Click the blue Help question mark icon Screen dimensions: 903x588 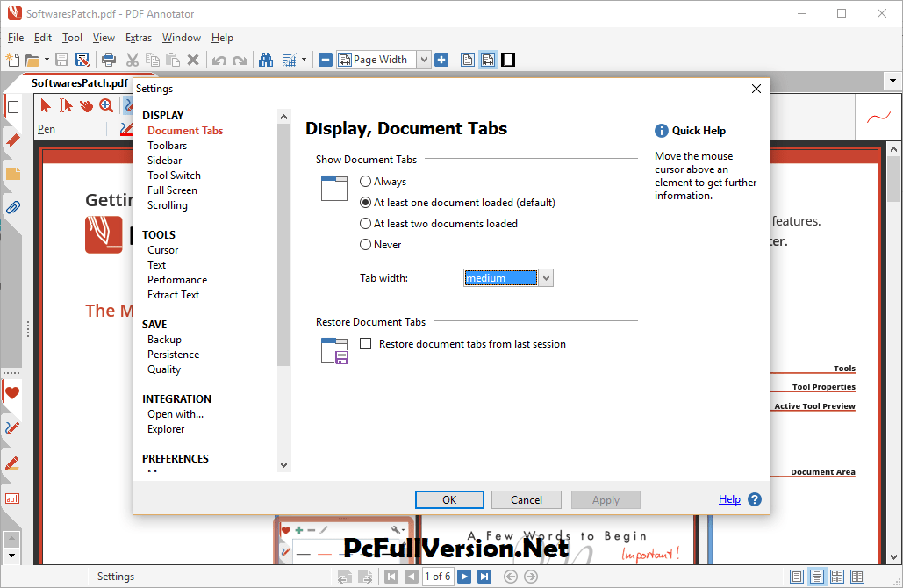click(x=755, y=499)
